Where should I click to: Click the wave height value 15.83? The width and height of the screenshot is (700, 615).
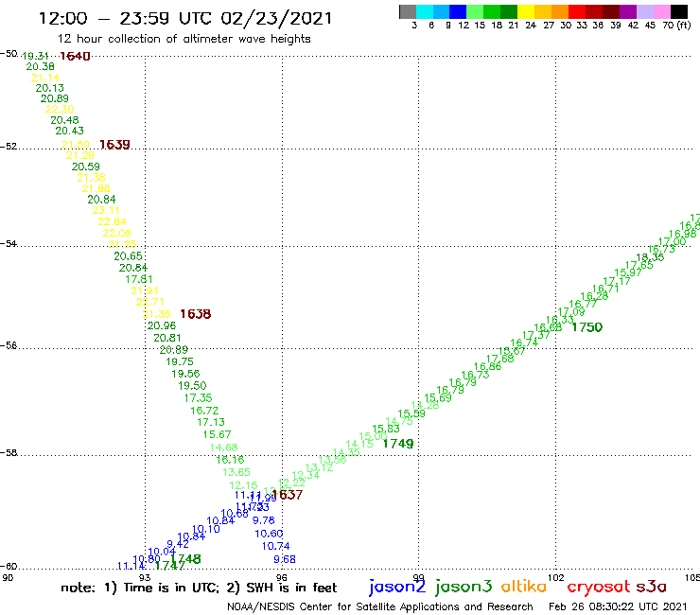[386, 430]
